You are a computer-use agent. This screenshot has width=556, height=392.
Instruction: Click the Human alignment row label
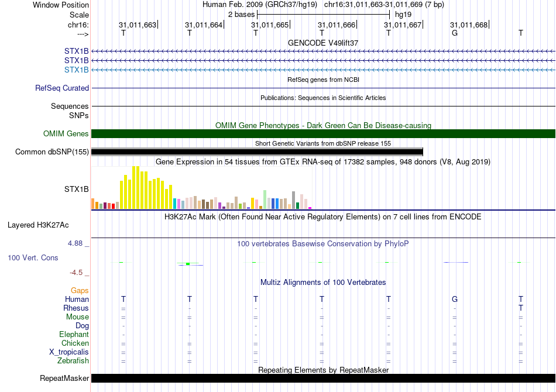click(x=77, y=299)
